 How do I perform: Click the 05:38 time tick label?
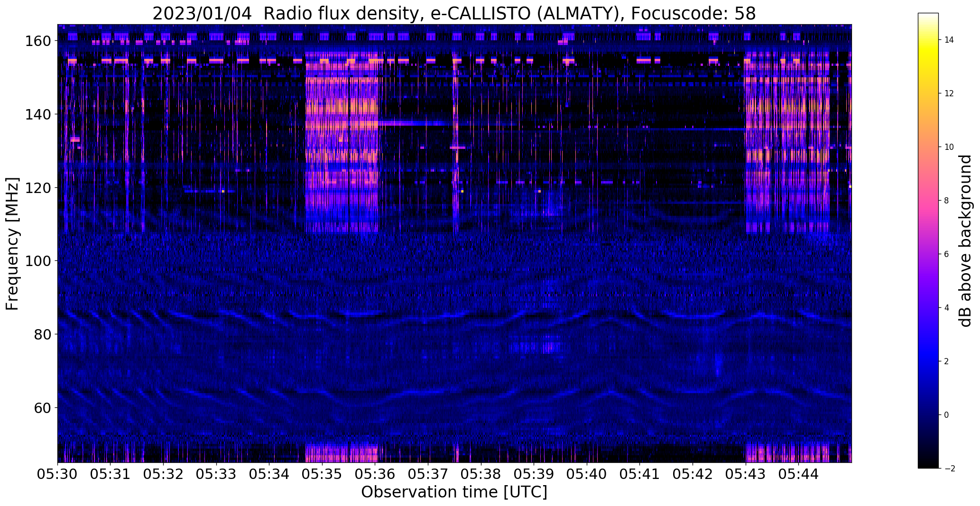click(481, 474)
